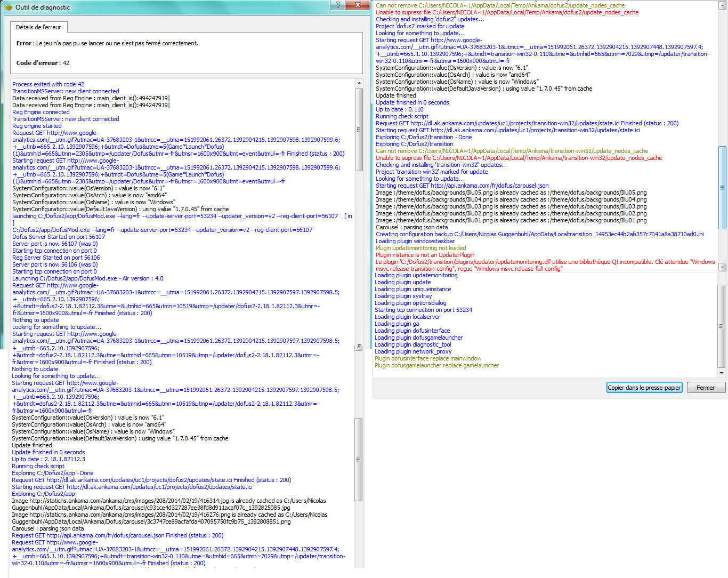Click 'Loading plugin windowstaskbar' line
This screenshot has width=728, height=578.
pos(415,241)
